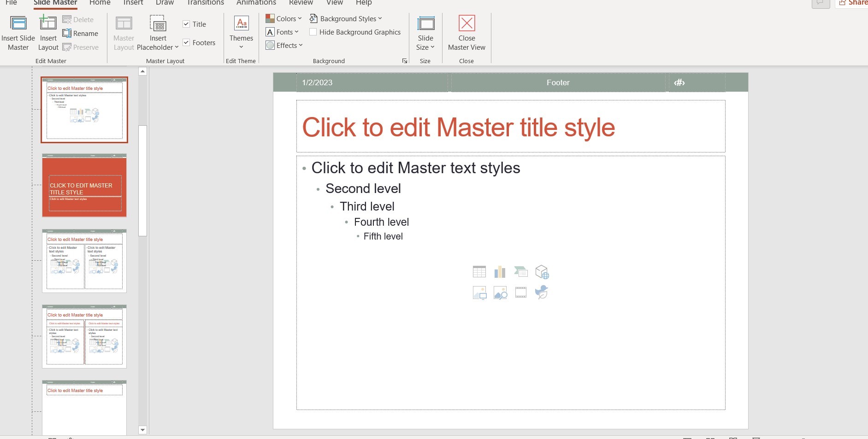This screenshot has height=439, width=868.
Task: Switch to the Home tab
Action: pyautogui.click(x=100, y=3)
